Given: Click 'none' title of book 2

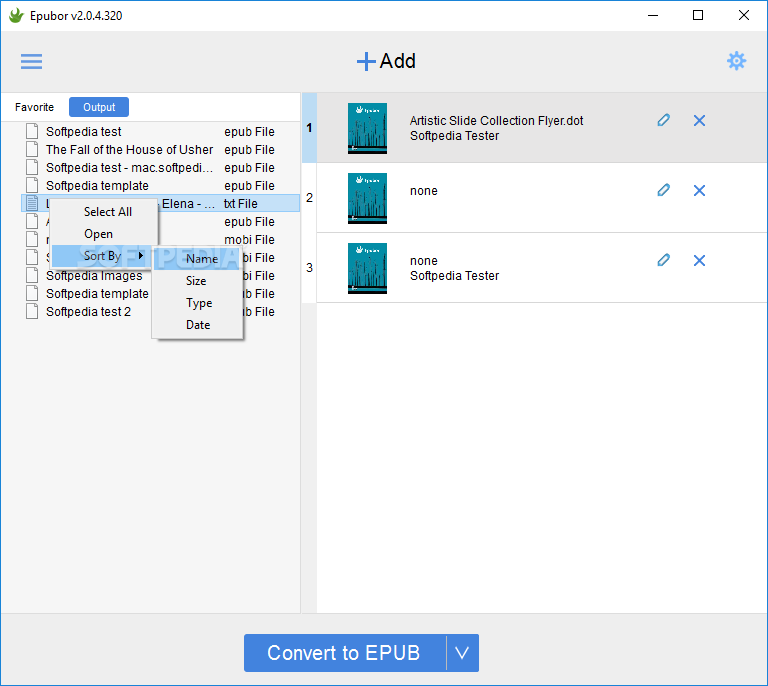Looking at the screenshot, I should click(424, 190).
